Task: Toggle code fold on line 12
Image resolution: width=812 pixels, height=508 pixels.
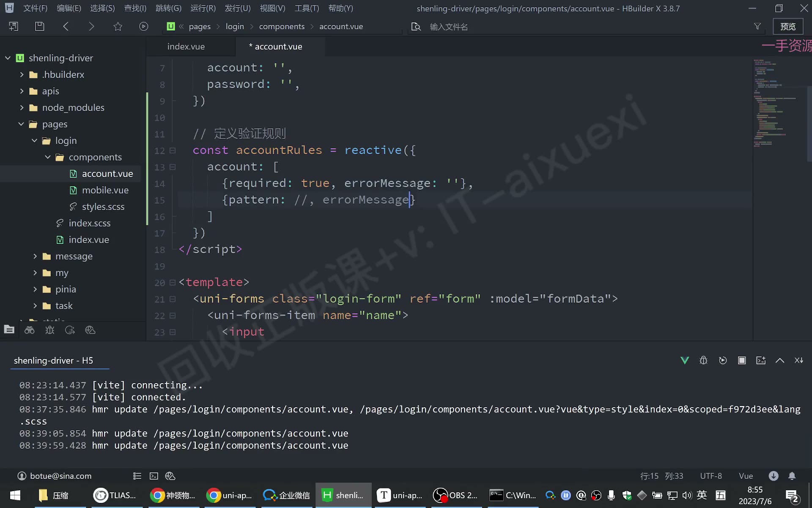Action: [173, 150]
